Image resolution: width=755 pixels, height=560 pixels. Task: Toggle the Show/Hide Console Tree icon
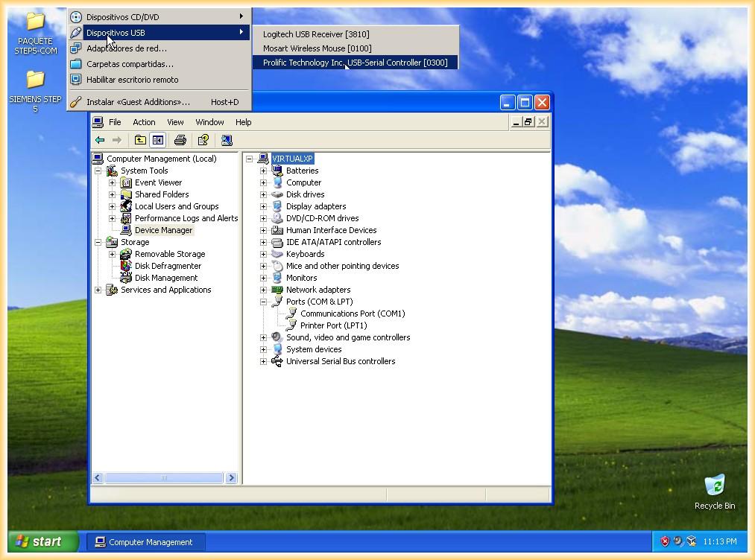[158, 140]
